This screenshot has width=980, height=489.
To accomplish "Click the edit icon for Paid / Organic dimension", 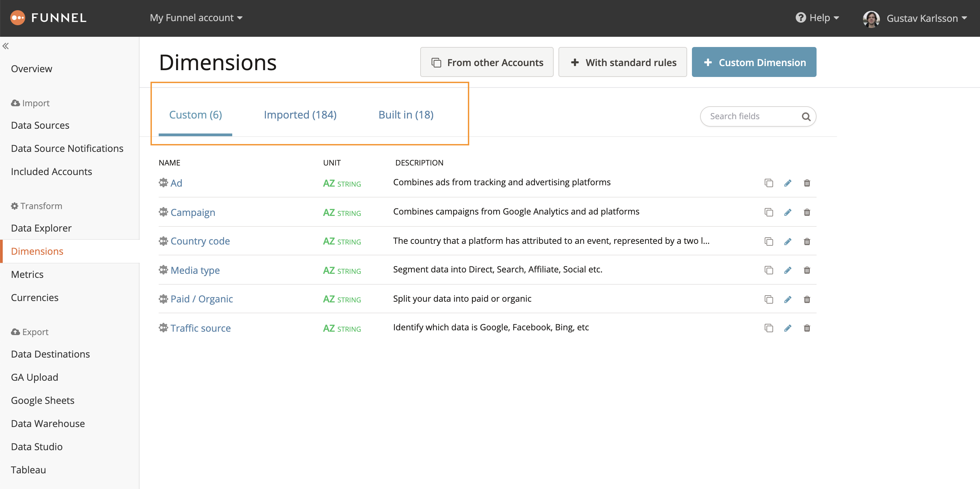I will (788, 300).
